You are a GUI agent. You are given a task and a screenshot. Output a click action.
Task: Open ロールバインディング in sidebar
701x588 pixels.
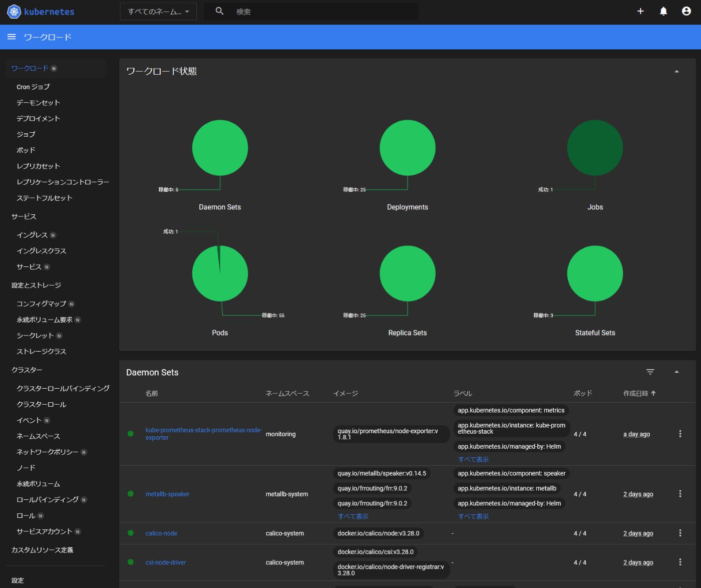pyautogui.click(x=48, y=500)
